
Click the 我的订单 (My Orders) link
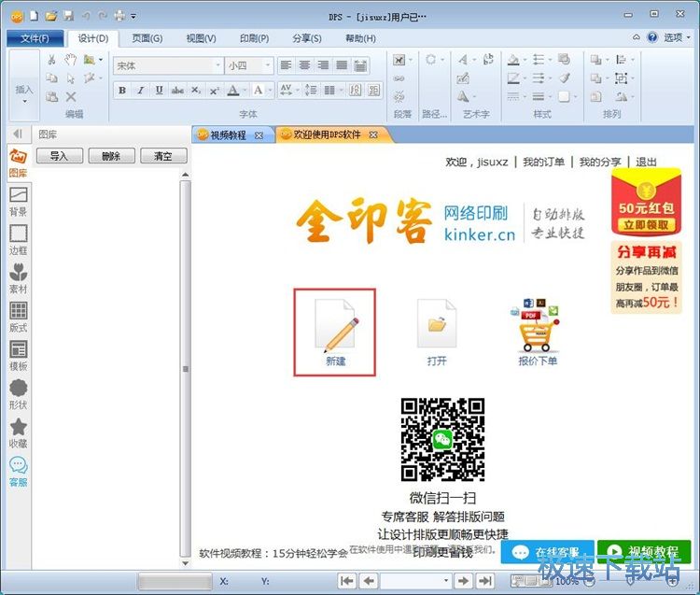(543, 162)
